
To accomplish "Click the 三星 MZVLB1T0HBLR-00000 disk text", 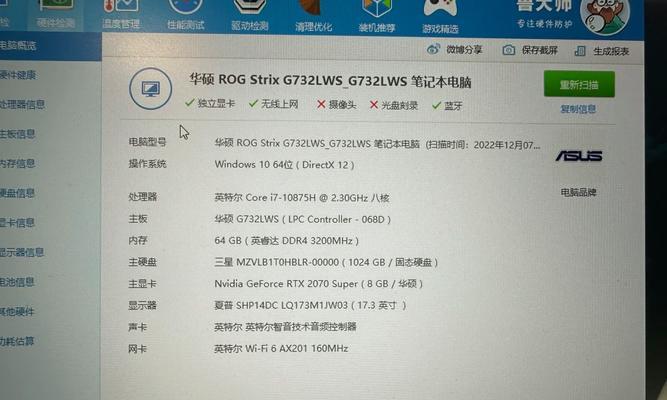I will pyautogui.click(x=326, y=262).
